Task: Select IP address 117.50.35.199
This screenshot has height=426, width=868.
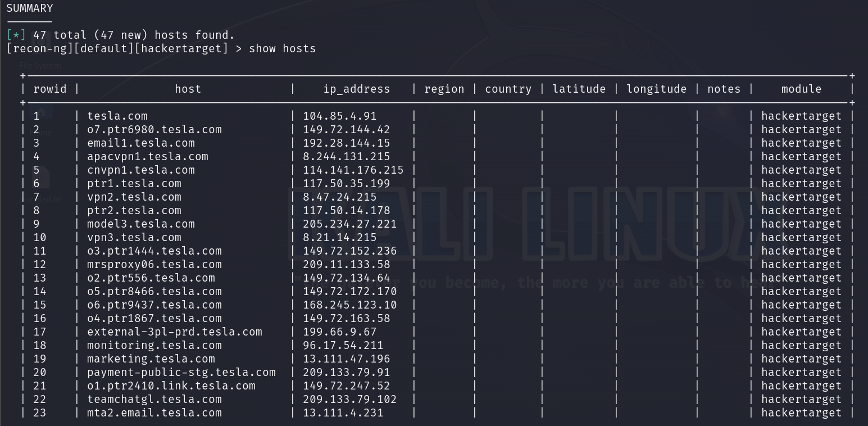Action: [x=347, y=183]
